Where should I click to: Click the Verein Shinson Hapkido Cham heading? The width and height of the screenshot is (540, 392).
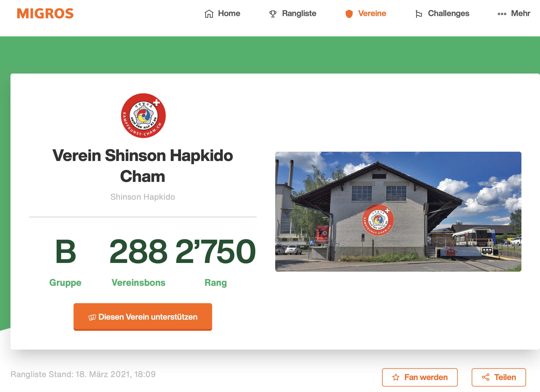point(143,166)
